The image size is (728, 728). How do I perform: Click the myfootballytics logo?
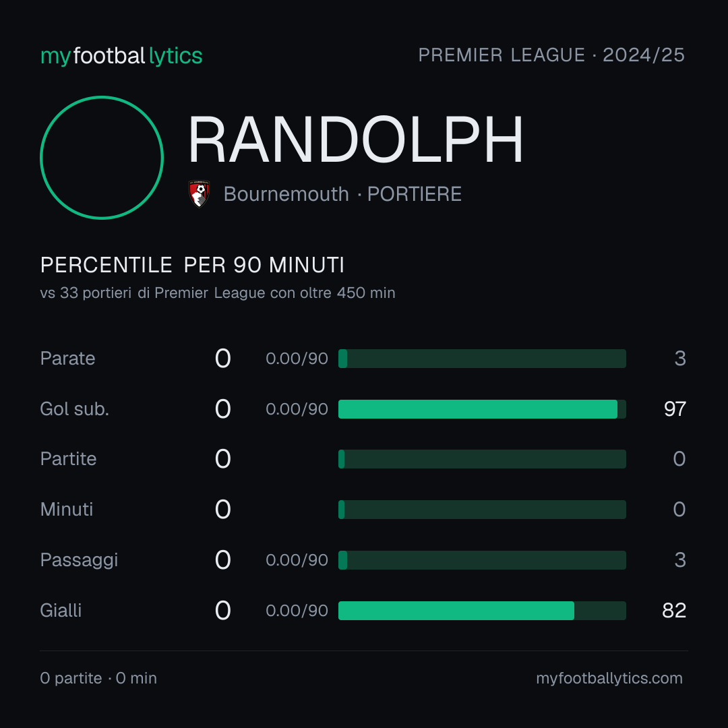tap(121, 56)
